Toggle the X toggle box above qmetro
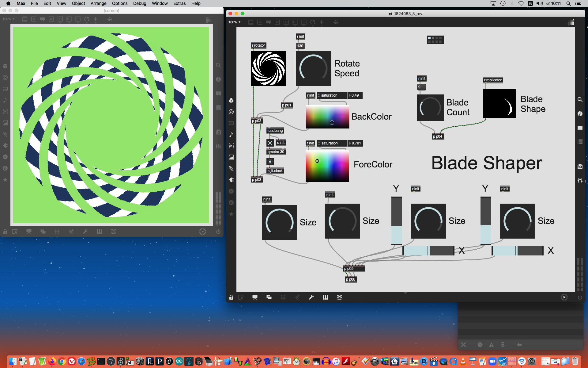 click(x=270, y=143)
